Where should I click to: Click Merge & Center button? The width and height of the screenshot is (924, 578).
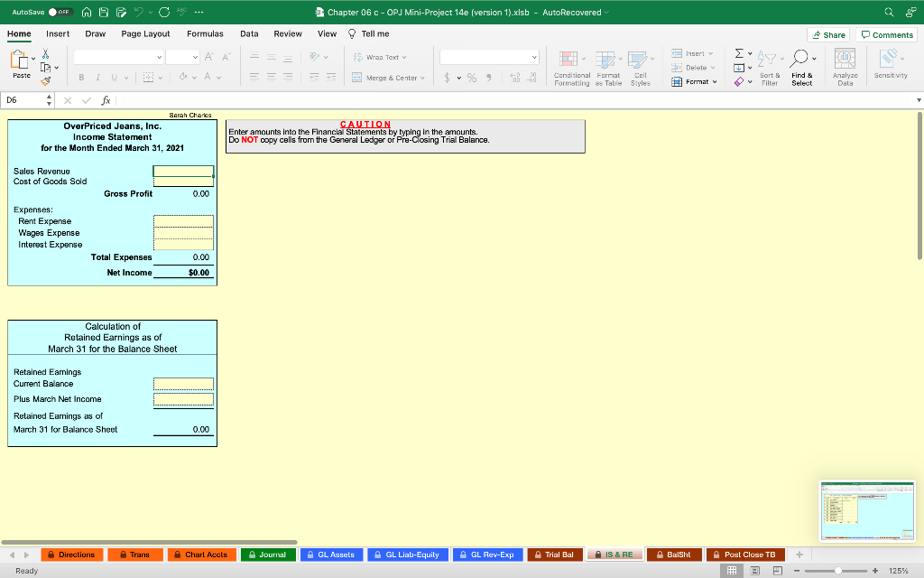(388, 78)
